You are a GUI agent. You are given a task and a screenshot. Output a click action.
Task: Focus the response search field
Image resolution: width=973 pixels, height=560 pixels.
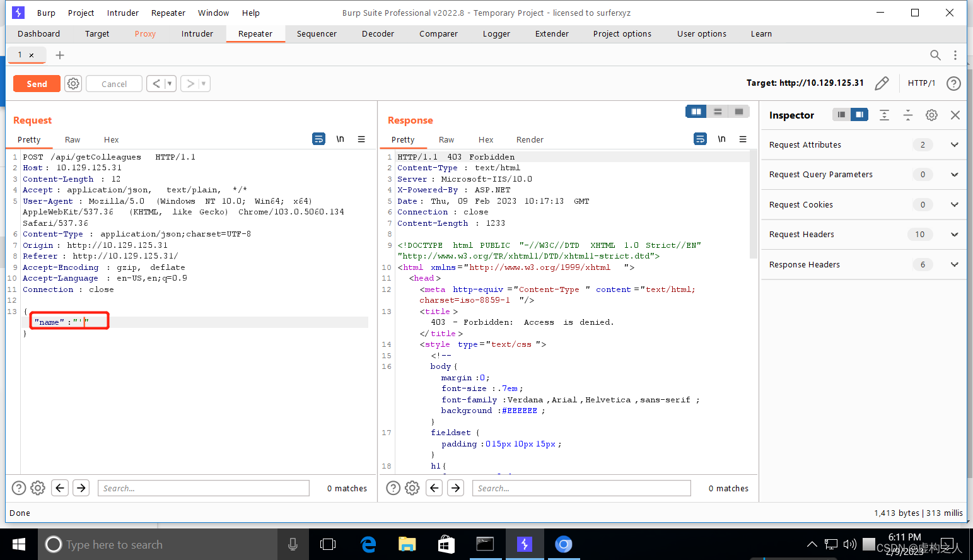(x=581, y=488)
